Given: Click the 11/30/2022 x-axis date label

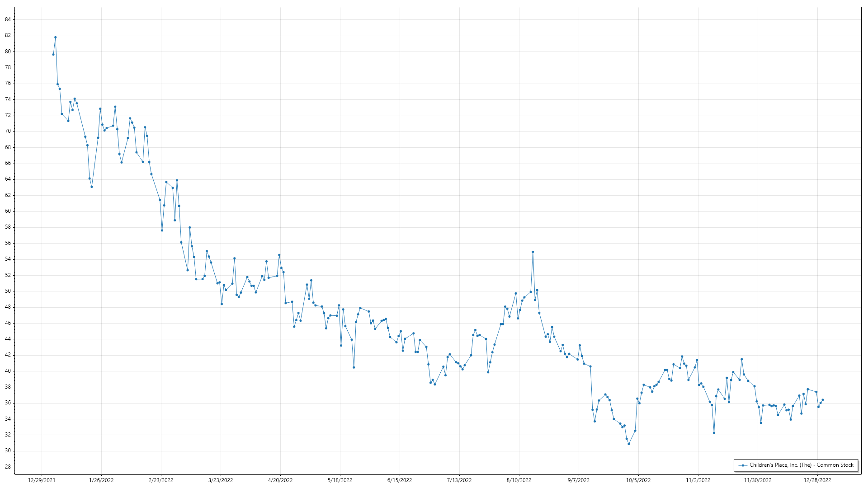Looking at the screenshot, I should coord(758,480).
